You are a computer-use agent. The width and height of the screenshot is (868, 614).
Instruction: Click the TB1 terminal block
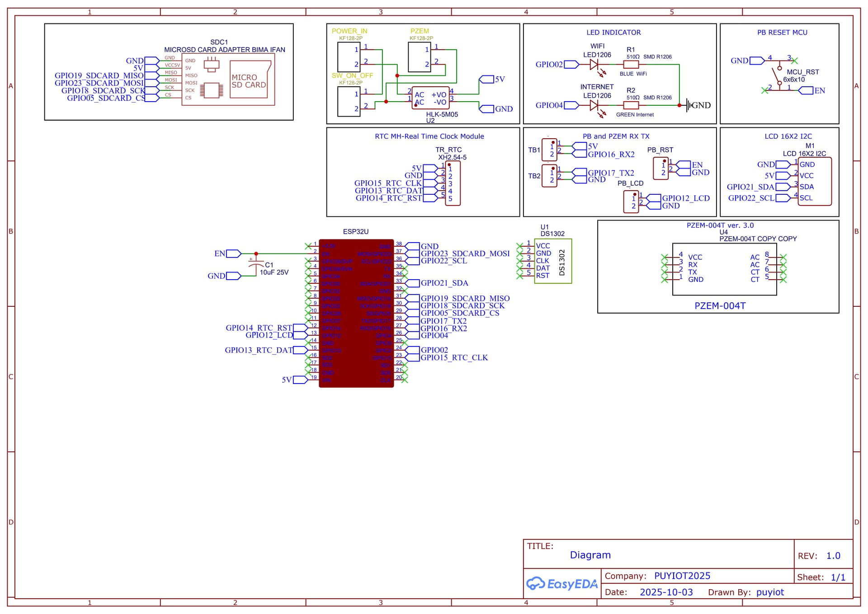549,150
